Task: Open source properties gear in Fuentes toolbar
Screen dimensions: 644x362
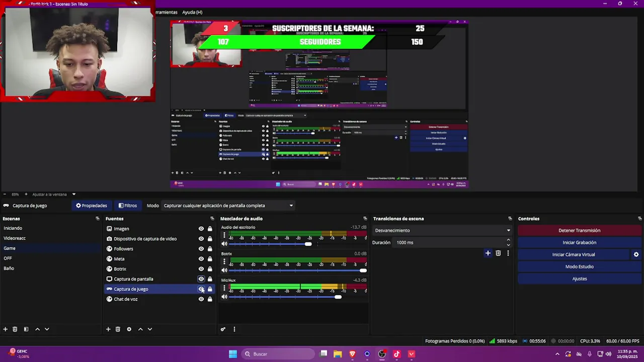Action: (129, 329)
